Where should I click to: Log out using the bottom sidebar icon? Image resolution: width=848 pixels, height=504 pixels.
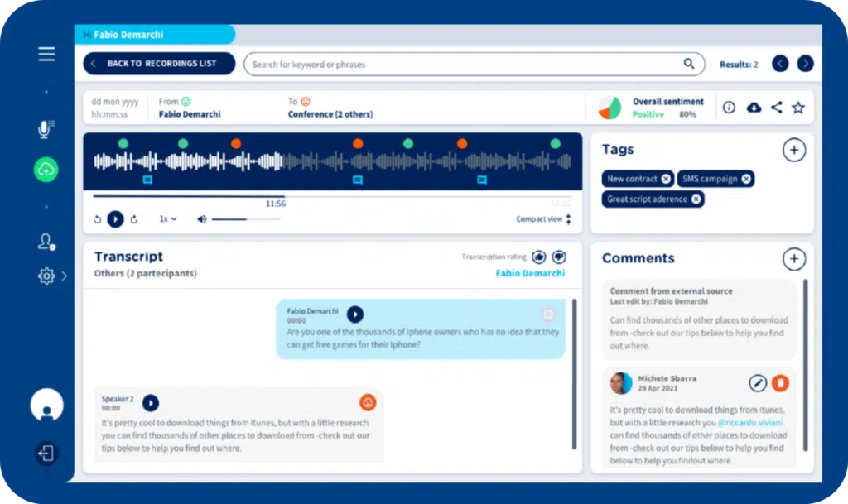(x=46, y=454)
